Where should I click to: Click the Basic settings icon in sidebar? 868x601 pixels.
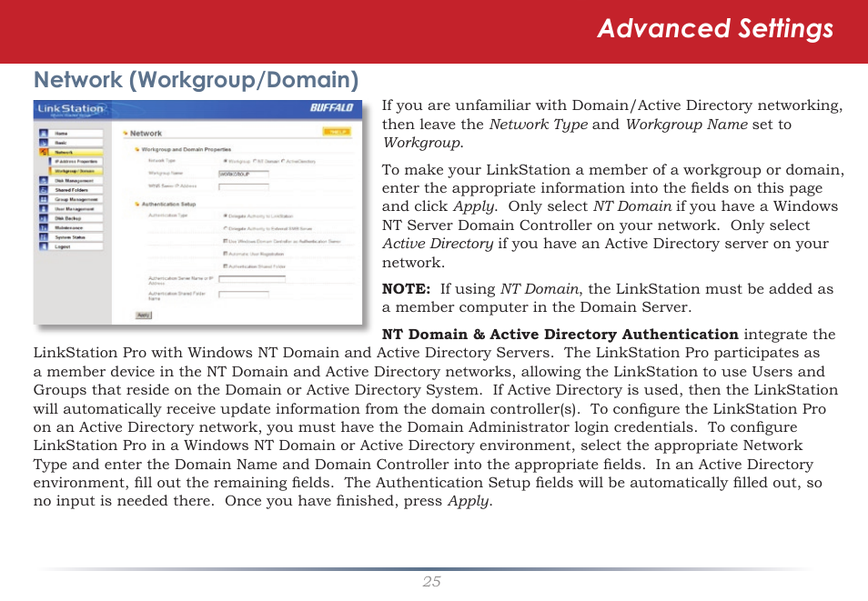[44, 143]
